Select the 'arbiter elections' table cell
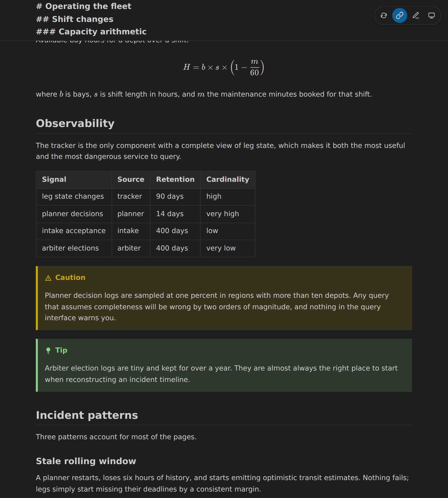 74,248
